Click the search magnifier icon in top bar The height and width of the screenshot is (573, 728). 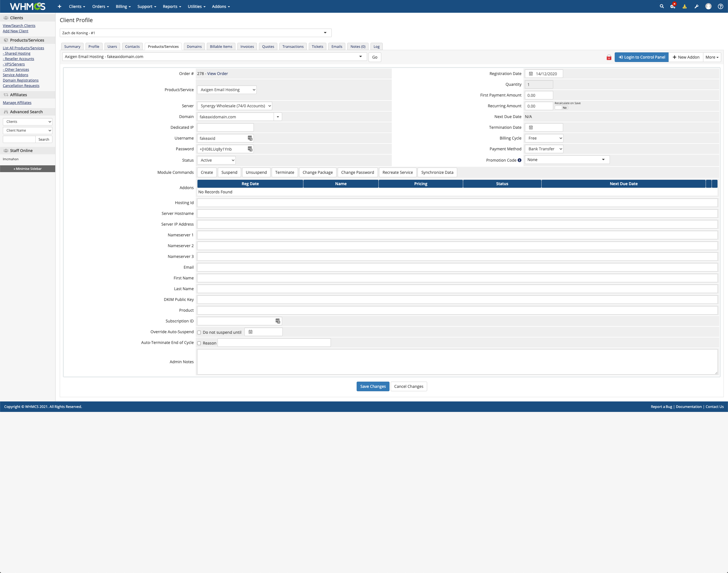[x=661, y=7]
